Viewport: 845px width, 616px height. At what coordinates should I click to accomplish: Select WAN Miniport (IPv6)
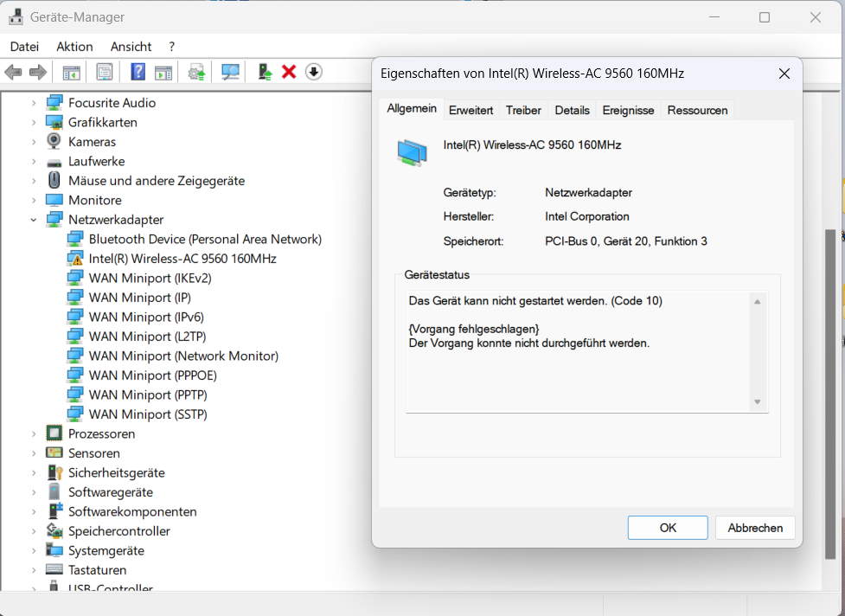(x=146, y=317)
